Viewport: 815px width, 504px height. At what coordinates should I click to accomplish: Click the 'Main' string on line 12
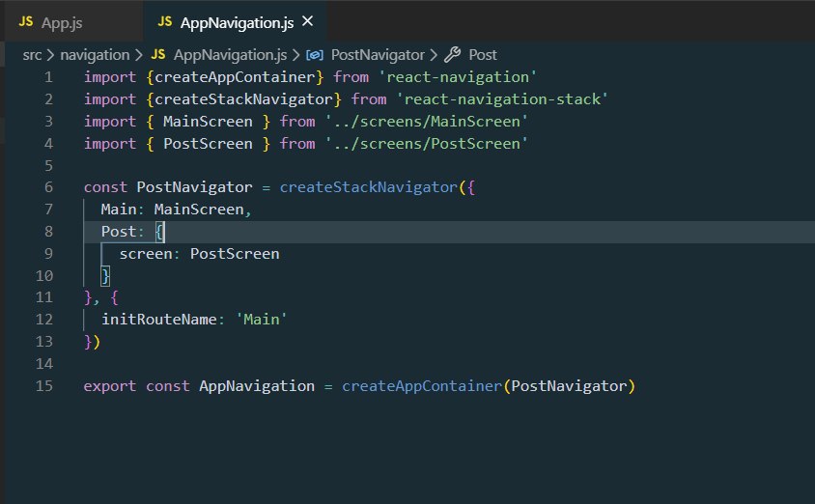pyautogui.click(x=262, y=319)
